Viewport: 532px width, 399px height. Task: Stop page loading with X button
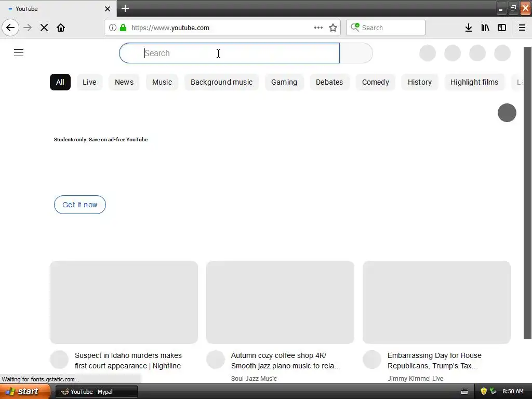(x=44, y=28)
